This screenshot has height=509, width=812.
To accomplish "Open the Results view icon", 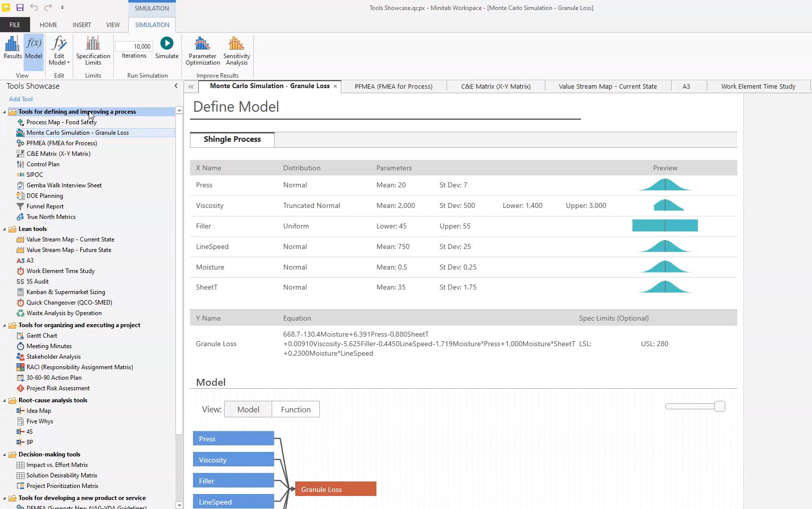I will click(13, 47).
